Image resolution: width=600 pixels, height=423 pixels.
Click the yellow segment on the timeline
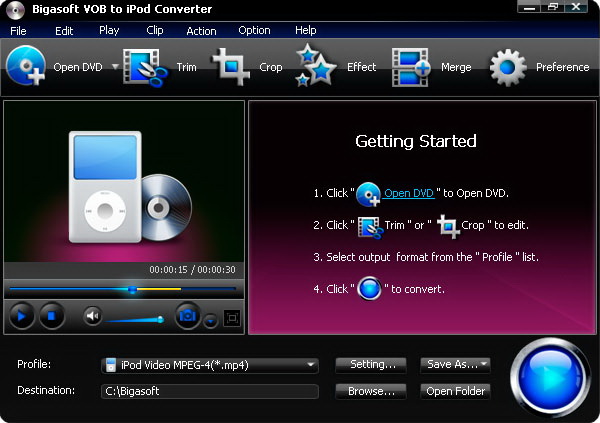159,289
